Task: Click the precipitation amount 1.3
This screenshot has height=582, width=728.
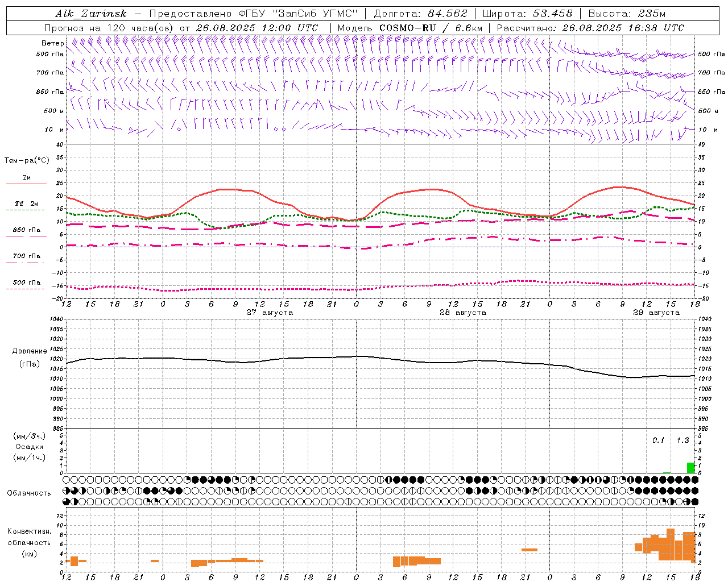Action: 682,440
